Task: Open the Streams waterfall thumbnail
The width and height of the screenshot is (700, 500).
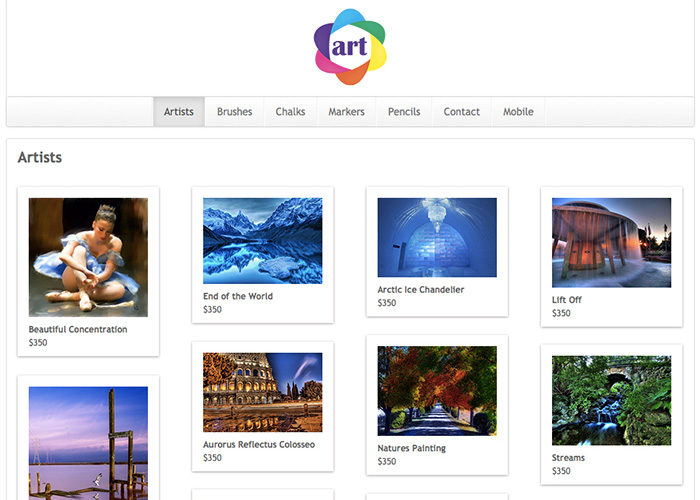Action: click(x=611, y=400)
